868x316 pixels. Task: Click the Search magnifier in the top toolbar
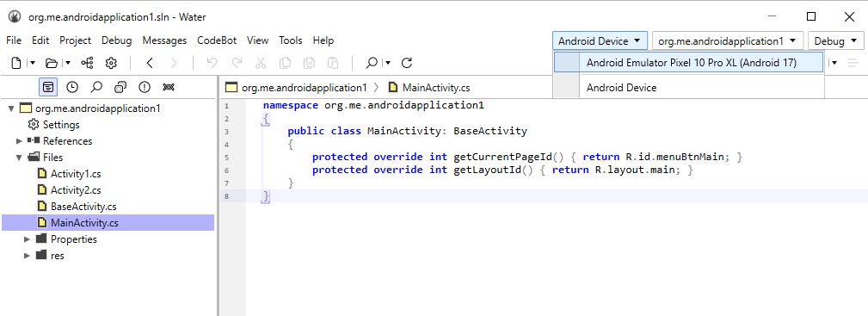coord(372,63)
